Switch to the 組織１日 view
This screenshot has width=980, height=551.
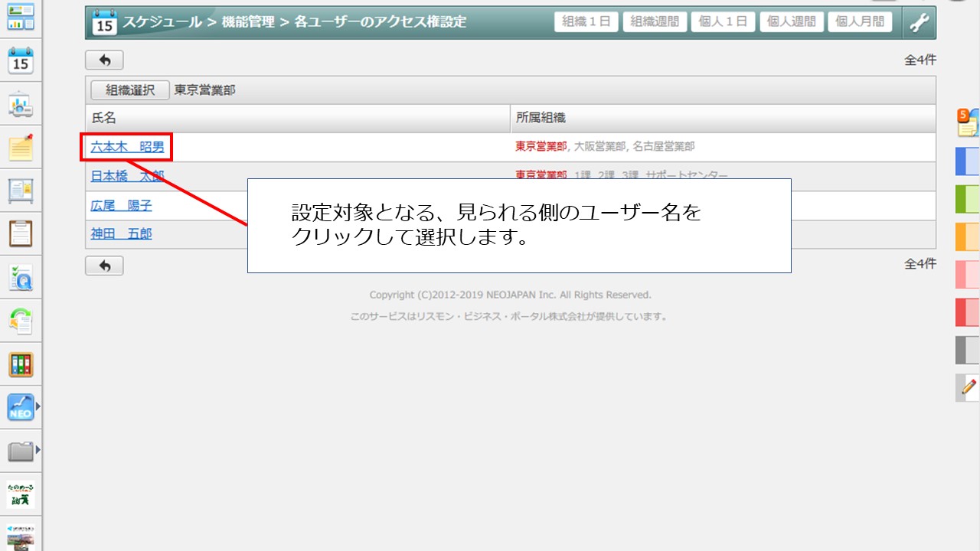tap(586, 22)
